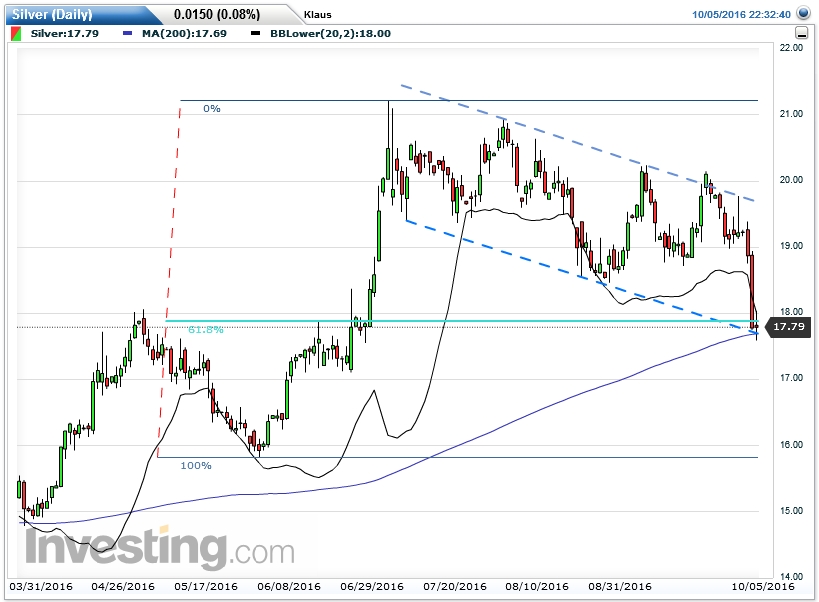Click the 10/05/2016 22:32:40 timestamp

point(744,13)
